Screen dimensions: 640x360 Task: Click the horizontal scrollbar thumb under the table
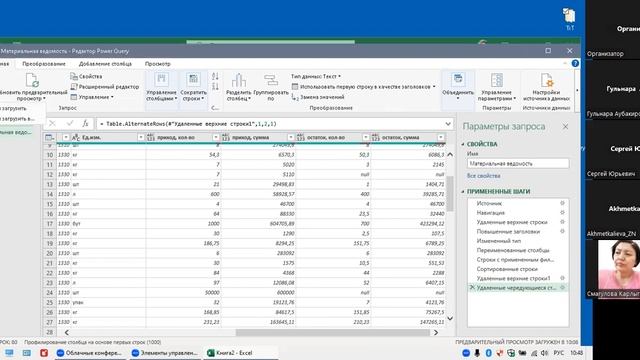(x=333, y=333)
